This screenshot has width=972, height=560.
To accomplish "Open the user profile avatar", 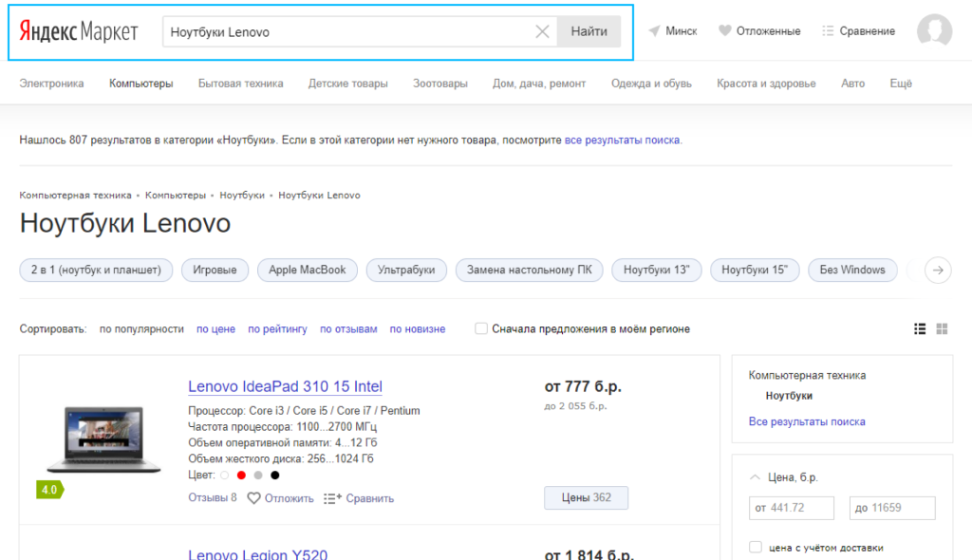I will tap(934, 29).
